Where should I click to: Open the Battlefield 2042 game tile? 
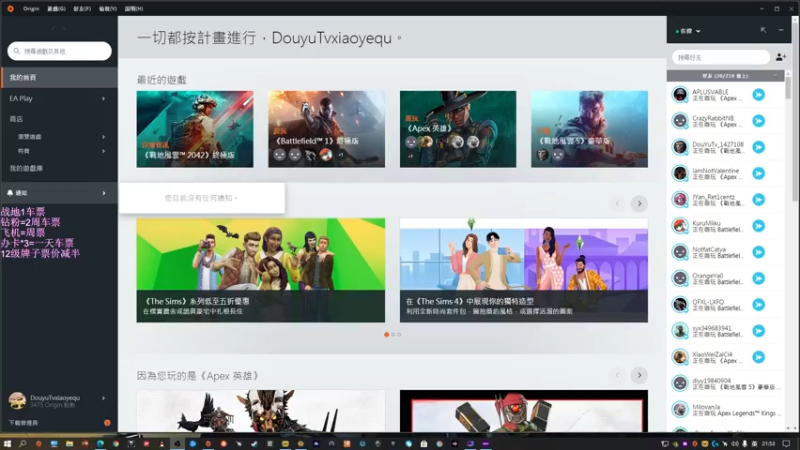(x=195, y=129)
